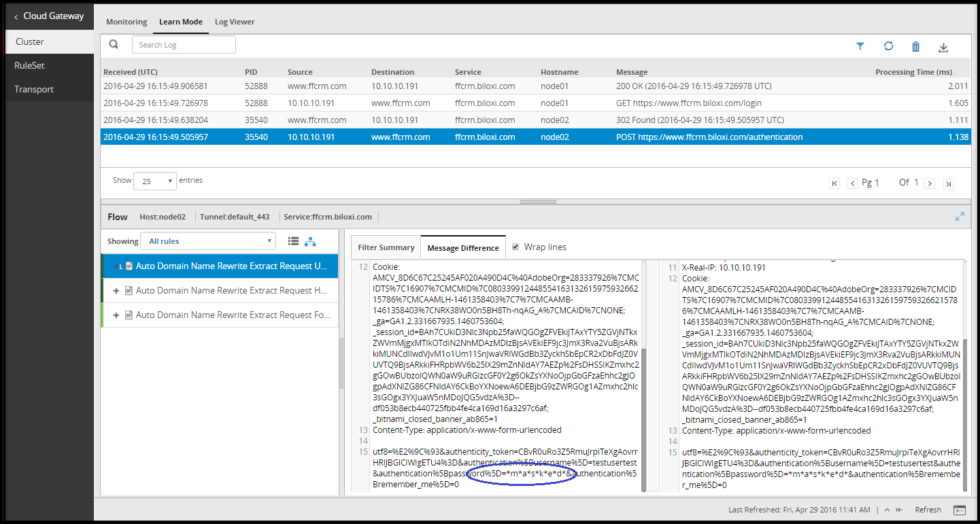Viewport: 980px width, 524px height.
Task: Switch to the Log Viewer tab
Action: coord(235,22)
